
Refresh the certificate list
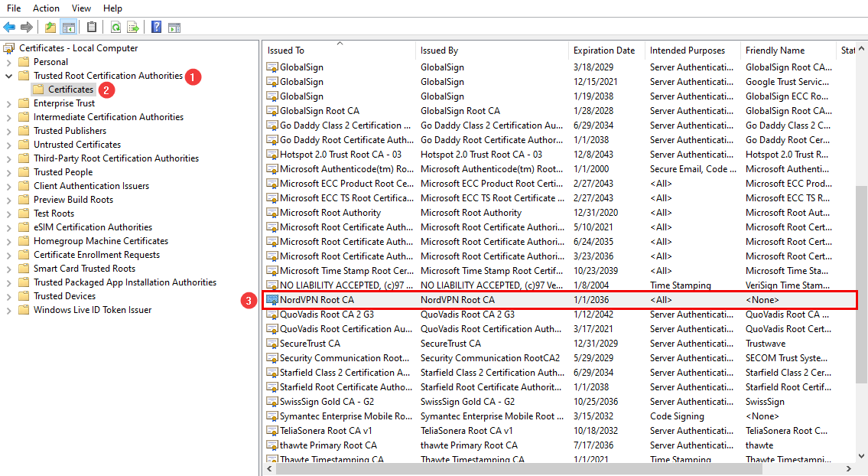tap(115, 28)
